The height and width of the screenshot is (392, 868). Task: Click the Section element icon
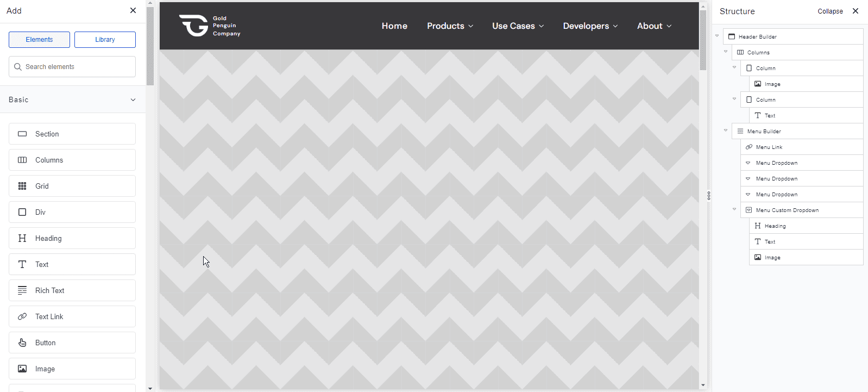[x=22, y=134]
